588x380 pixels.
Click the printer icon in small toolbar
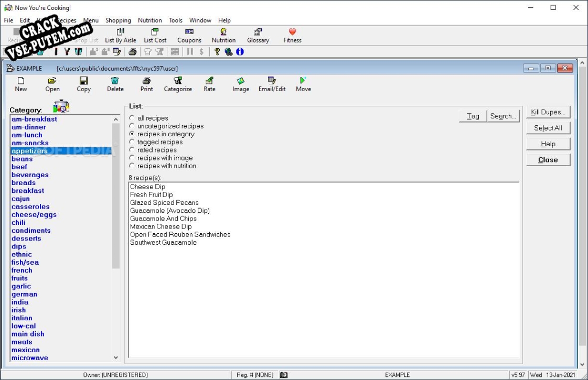pos(132,52)
